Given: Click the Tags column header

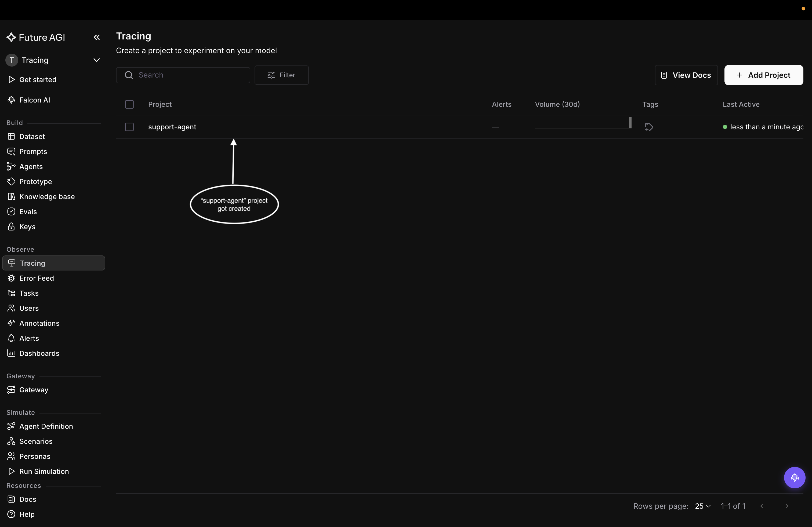Looking at the screenshot, I should click(650, 104).
